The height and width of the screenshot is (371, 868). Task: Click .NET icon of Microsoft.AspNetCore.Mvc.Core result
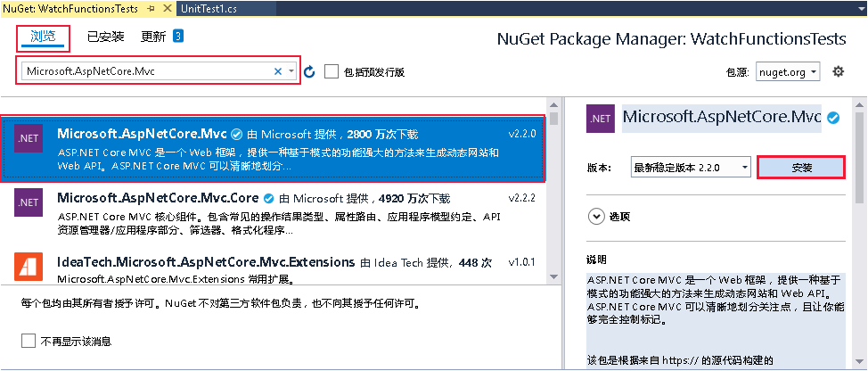[x=29, y=202]
